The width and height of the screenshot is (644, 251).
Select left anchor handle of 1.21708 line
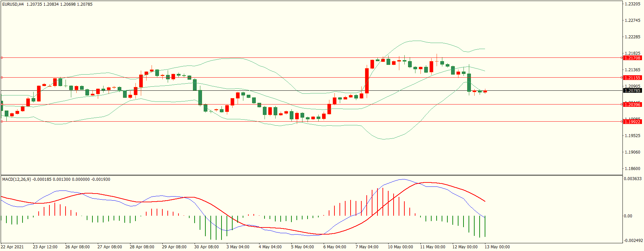(2, 58)
